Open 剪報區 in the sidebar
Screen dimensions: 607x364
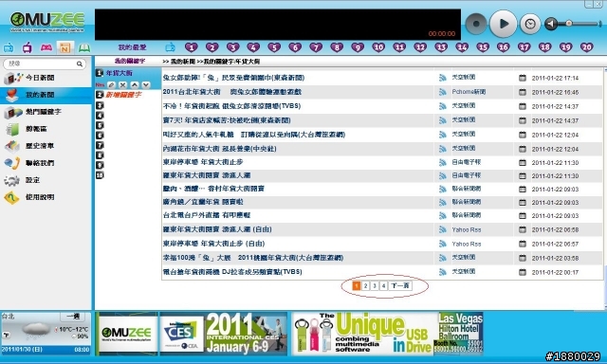[46, 129]
